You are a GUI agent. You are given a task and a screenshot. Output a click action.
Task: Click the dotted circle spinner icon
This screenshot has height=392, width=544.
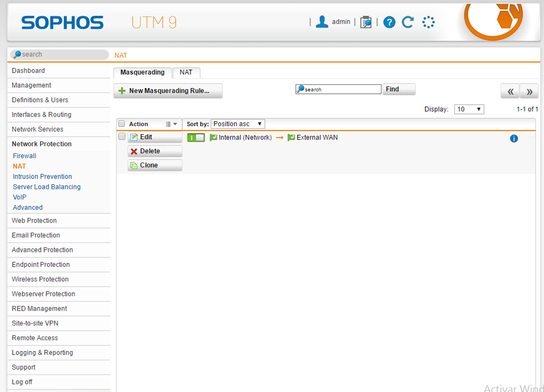tap(428, 22)
